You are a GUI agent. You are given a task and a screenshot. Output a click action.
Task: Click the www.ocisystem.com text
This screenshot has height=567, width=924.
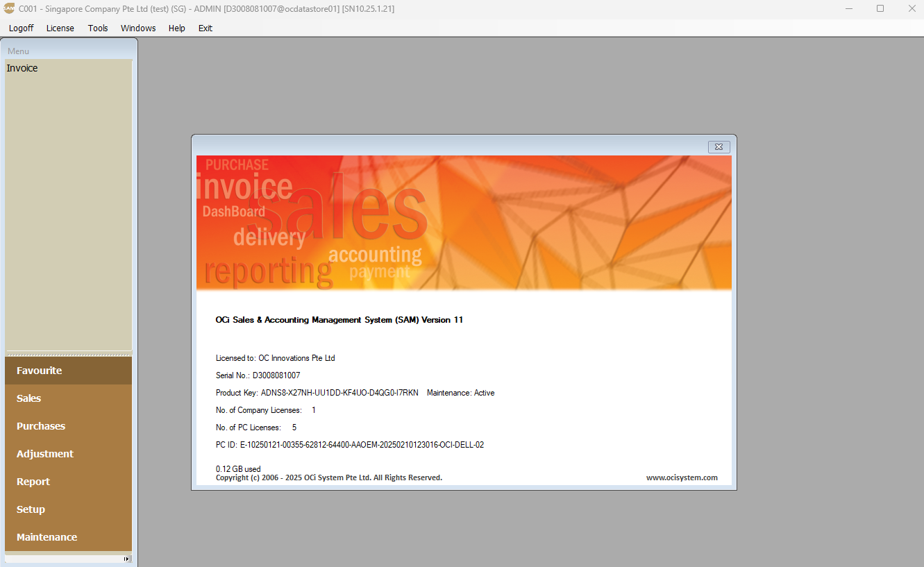682,477
